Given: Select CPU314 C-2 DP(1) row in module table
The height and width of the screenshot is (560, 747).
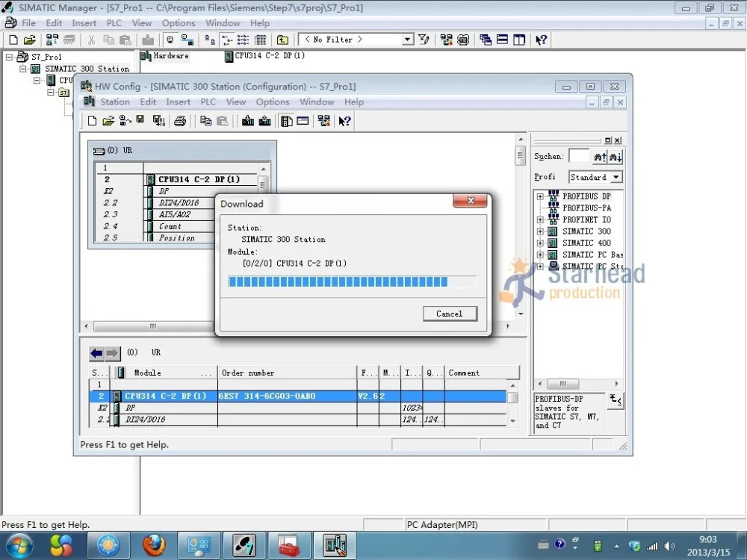Looking at the screenshot, I should point(298,396).
